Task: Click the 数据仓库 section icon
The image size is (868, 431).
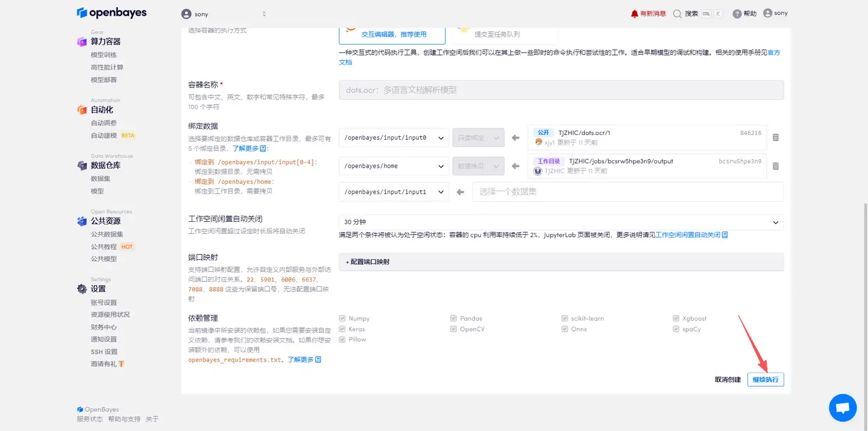Action: tap(81, 165)
